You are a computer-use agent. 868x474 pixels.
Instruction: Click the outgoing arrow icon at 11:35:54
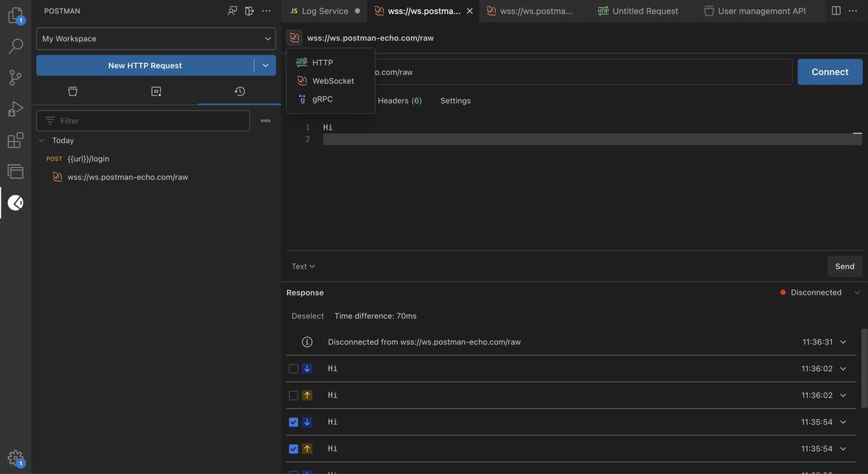(307, 449)
